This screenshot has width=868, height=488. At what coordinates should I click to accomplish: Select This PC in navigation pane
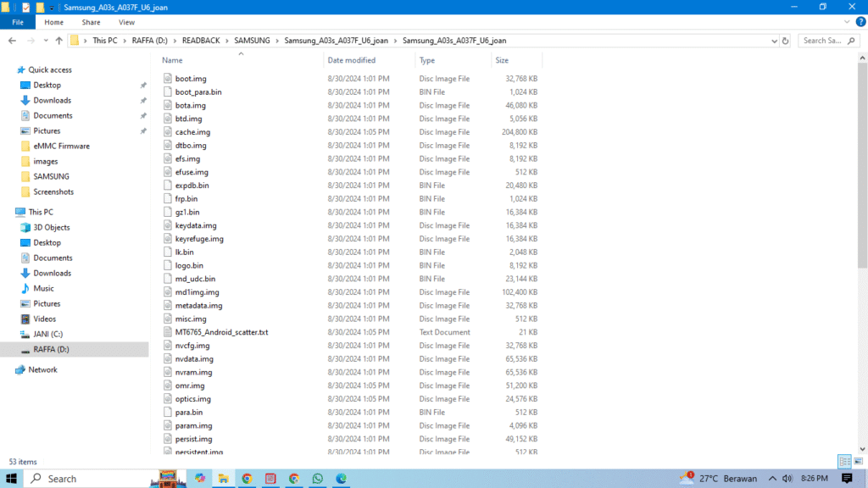coord(41,212)
